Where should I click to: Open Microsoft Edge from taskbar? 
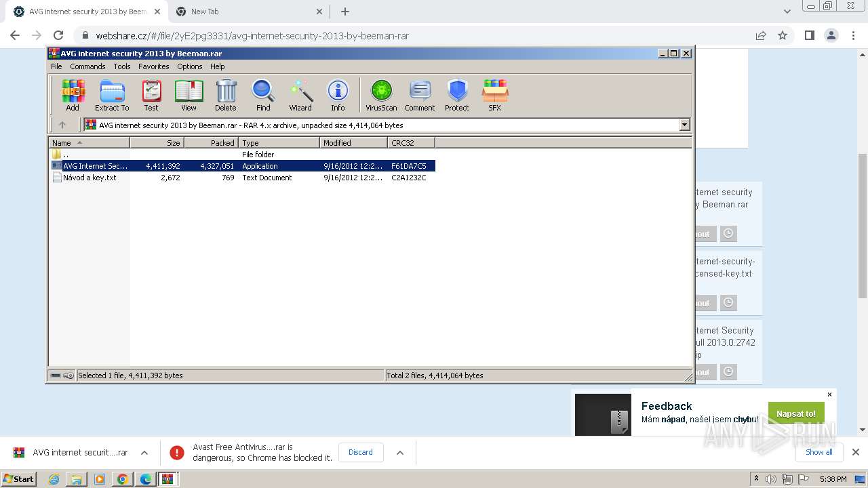145,479
